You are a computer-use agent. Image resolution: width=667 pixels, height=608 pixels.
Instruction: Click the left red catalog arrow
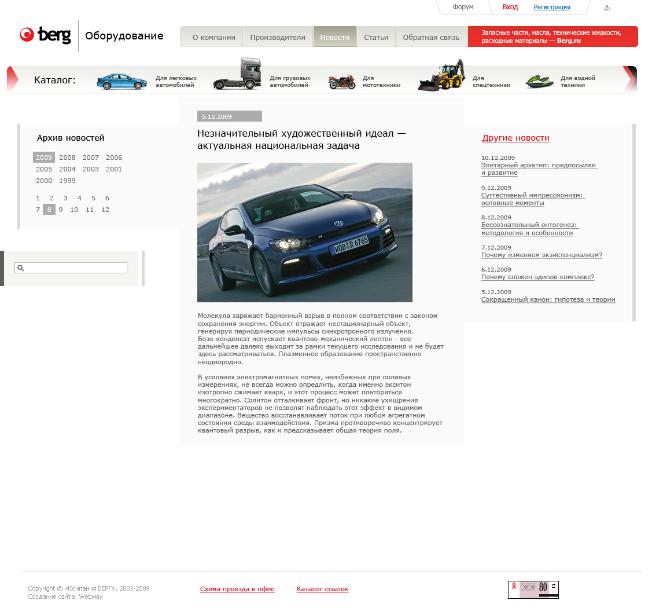coord(13,79)
